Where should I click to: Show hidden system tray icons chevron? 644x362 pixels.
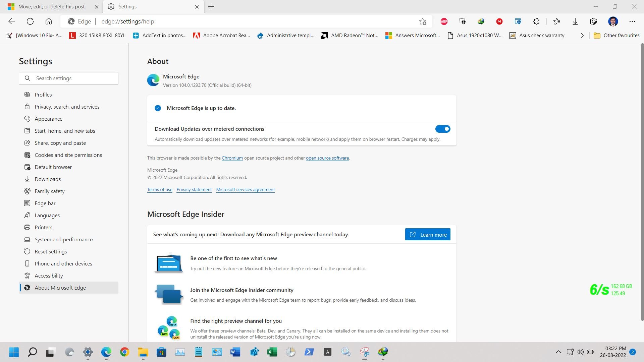click(558, 352)
